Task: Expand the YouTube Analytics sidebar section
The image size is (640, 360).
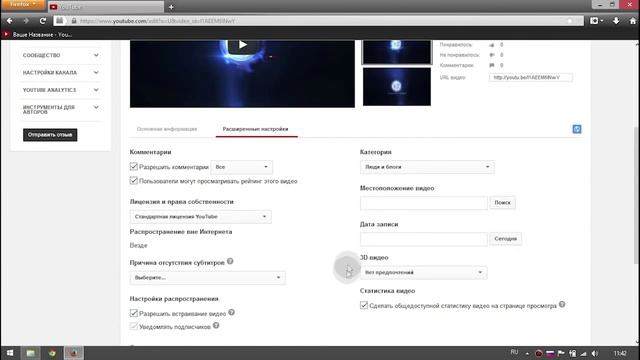Action: pos(60,90)
